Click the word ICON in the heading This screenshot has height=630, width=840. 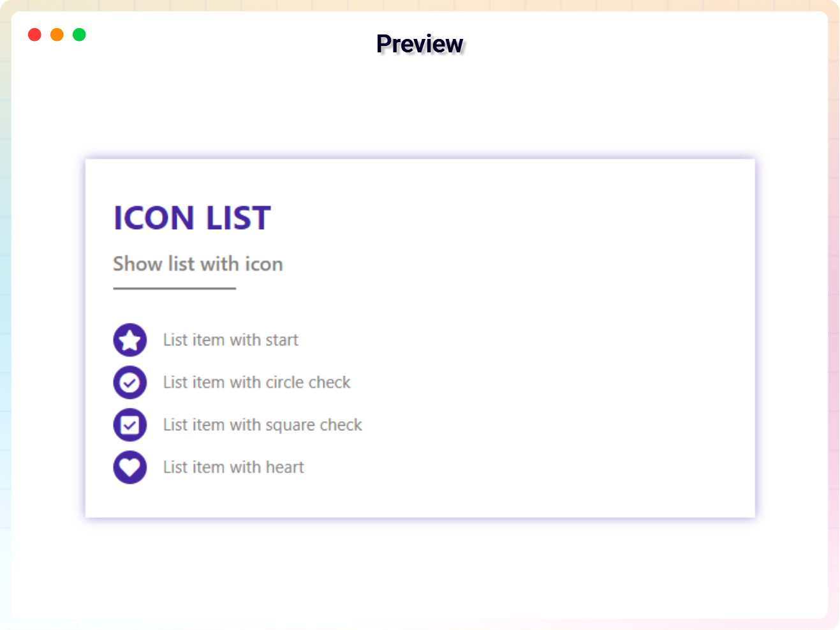[x=154, y=218]
